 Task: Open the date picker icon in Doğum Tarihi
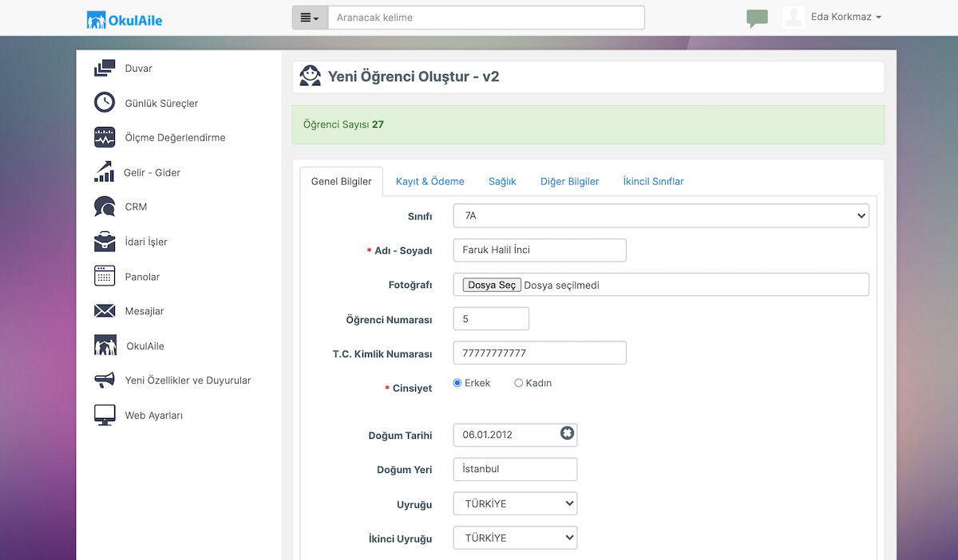click(x=567, y=433)
